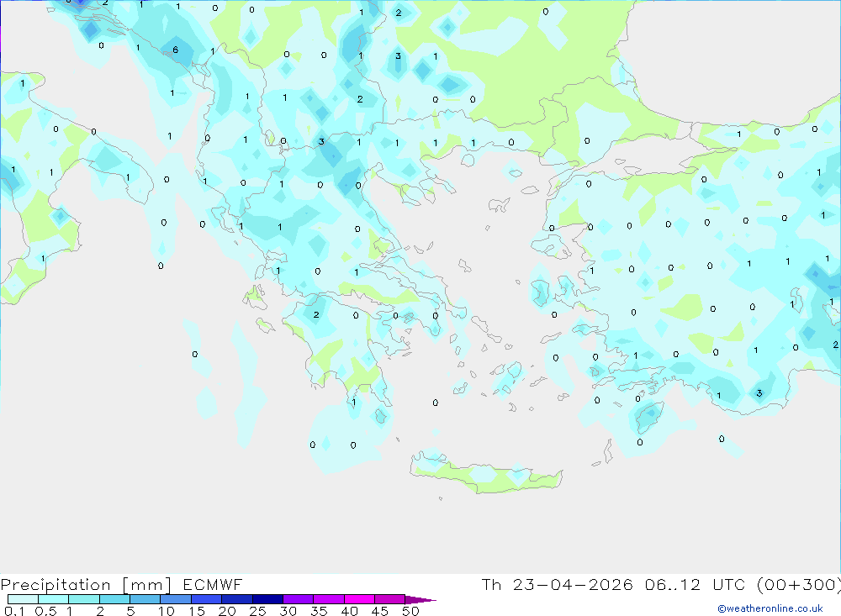Click the 2–5 mm legend color swatch

[114, 599]
